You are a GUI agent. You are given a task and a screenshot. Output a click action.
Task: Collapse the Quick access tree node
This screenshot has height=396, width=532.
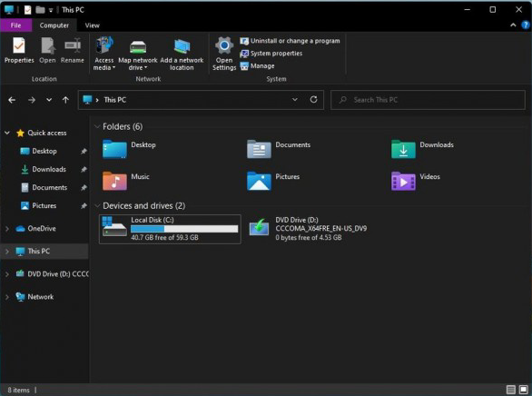tap(7, 133)
